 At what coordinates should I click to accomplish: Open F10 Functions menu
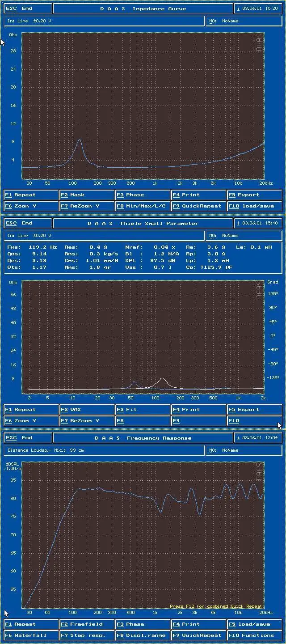[255, 636]
